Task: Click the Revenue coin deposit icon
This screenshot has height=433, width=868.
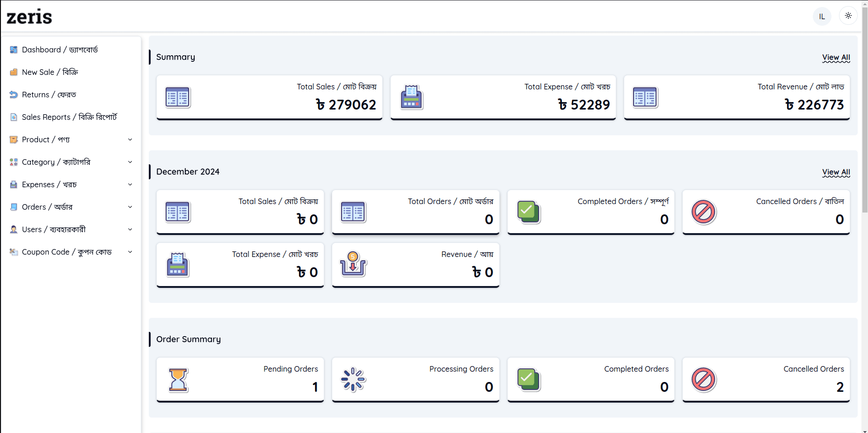Action: pyautogui.click(x=353, y=264)
